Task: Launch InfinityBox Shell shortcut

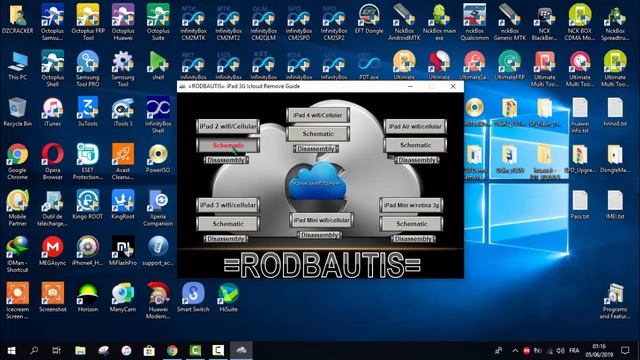Action: point(158,115)
